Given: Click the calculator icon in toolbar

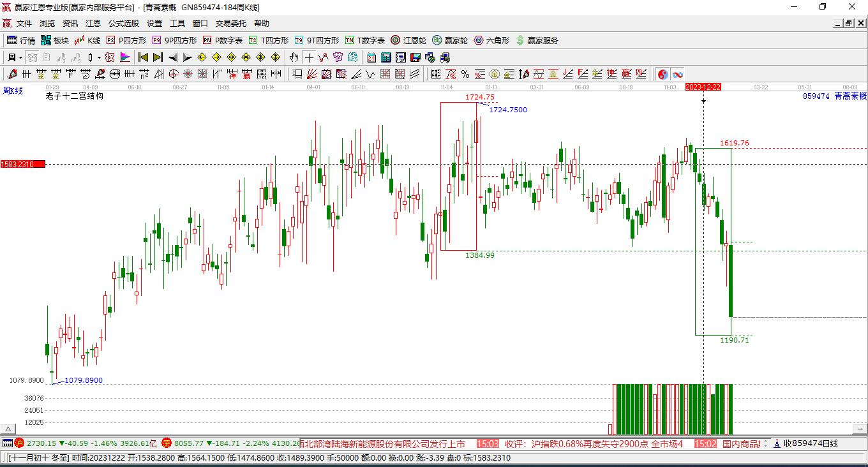Looking at the screenshot, I should tap(385, 57).
